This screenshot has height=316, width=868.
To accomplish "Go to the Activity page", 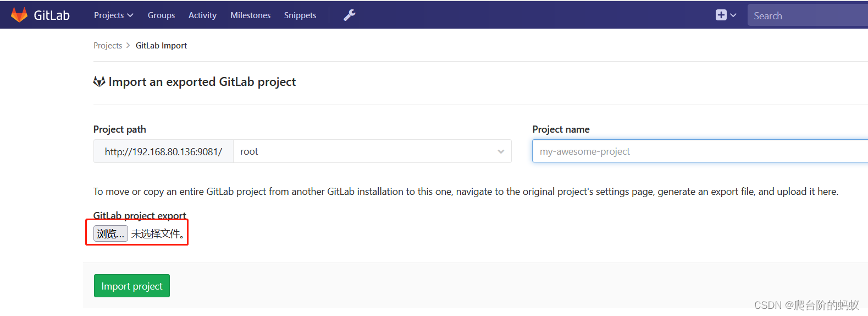I will click(x=202, y=15).
